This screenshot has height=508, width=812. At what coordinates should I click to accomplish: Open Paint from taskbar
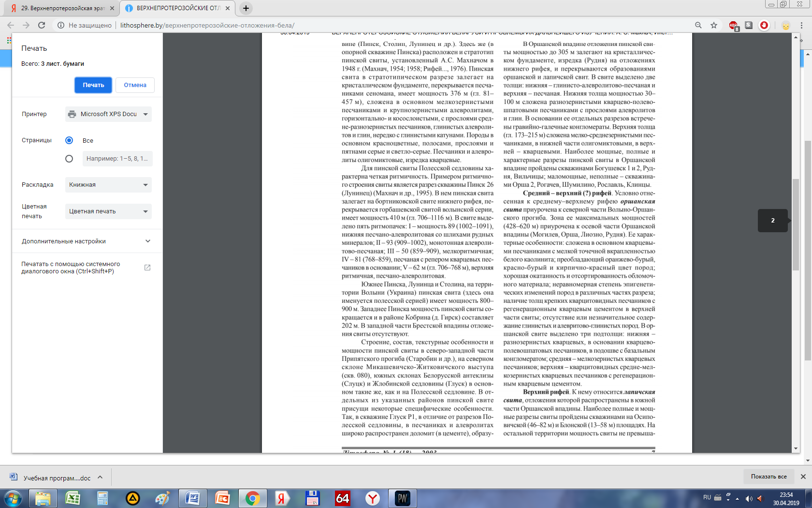point(163,498)
